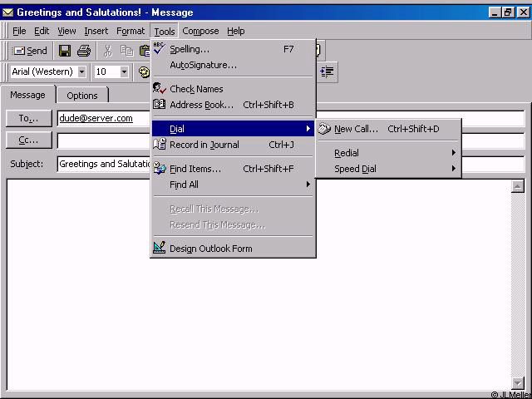
Task: Click the grayed Recall This Message entry
Action: coord(233,209)
